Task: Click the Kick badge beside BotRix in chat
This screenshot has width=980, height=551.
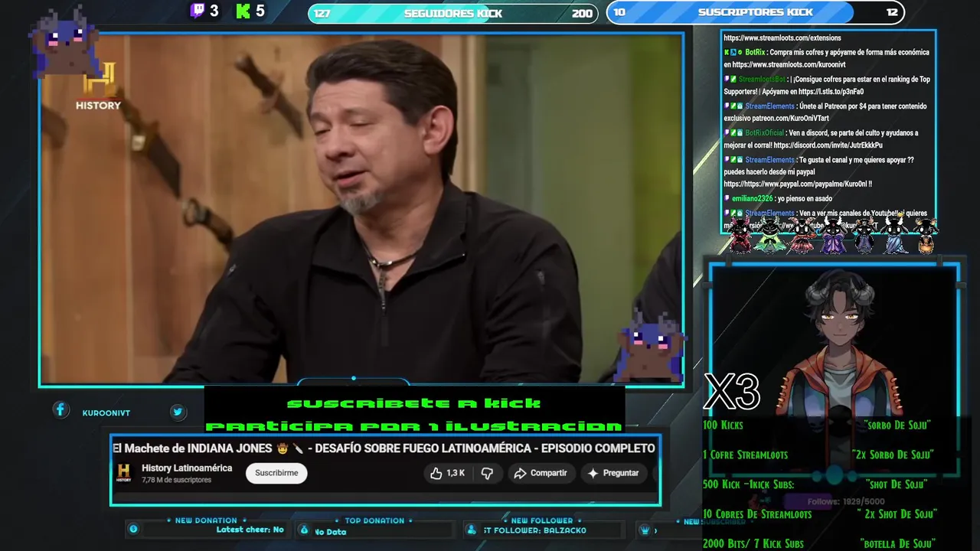Action: (727, 52)
